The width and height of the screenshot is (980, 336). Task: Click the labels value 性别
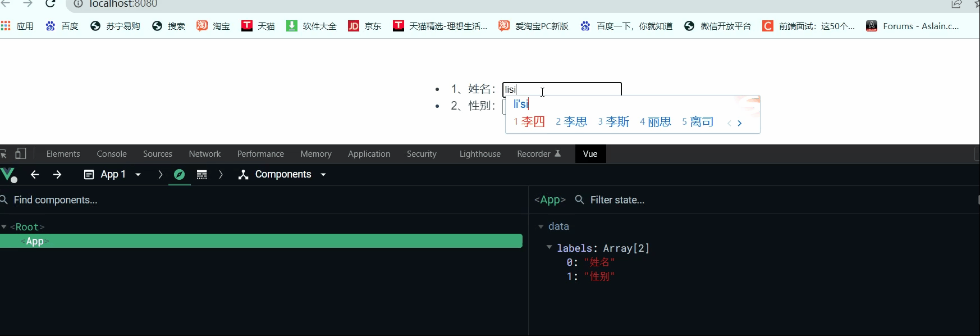(x=599, y=276)
